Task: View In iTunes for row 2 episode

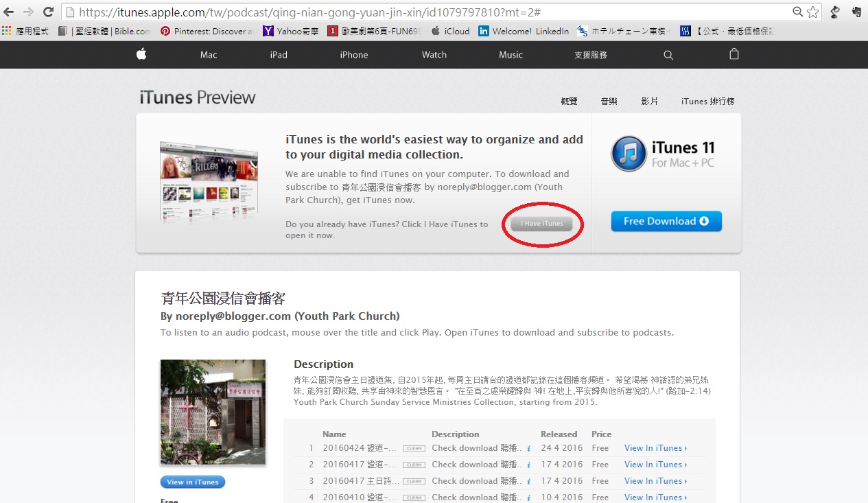Action: (655, 465)
